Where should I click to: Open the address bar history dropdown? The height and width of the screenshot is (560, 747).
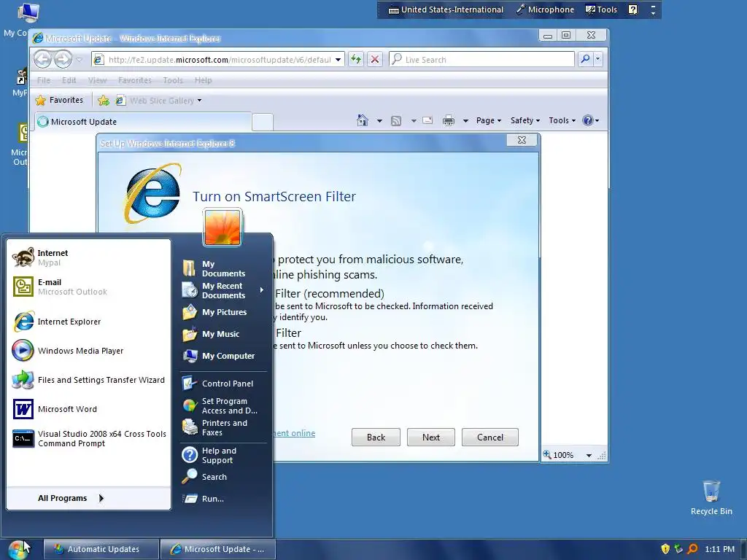[338, 60]
